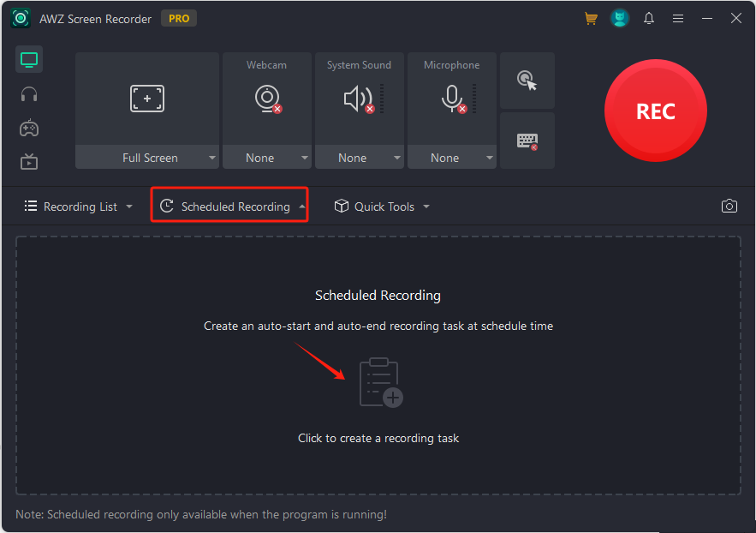Click the Webcam label text

(x=266, y=64)
